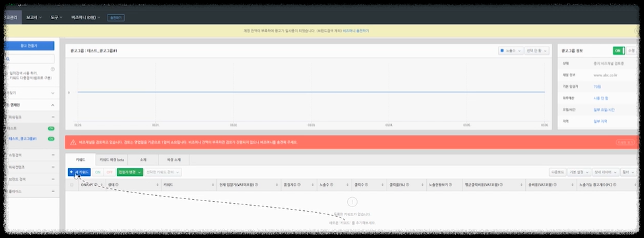The image size is (644, 238).
Task: Collapse the 플레이스 sidebar row
Action: (53, 192)
